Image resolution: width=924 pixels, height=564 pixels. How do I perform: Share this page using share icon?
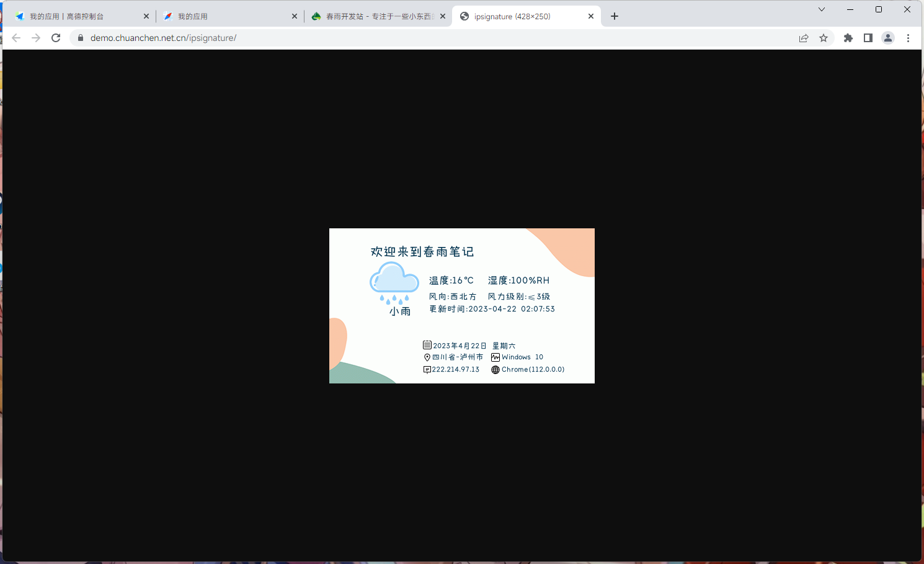pyautogui.click(x=804, y=38)
